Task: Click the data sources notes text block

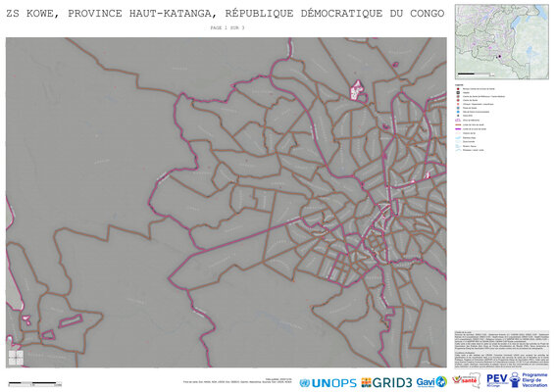Action: [501, 350]
